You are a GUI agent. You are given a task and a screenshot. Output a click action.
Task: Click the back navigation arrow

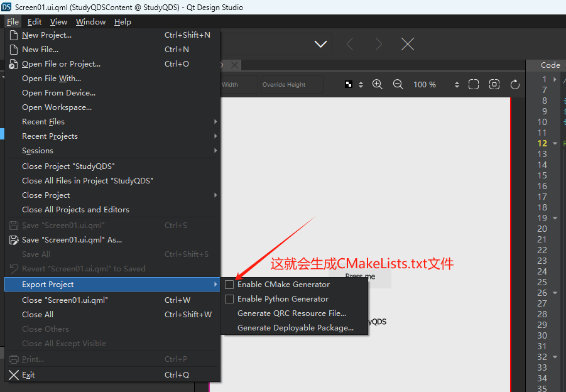pyautogui.click(x=349, y=44)
